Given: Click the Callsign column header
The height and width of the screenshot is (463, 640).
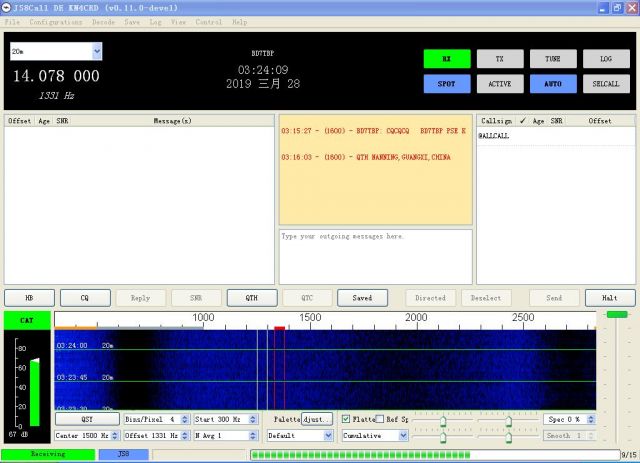Looking at the screenshot, I should 496,121.
